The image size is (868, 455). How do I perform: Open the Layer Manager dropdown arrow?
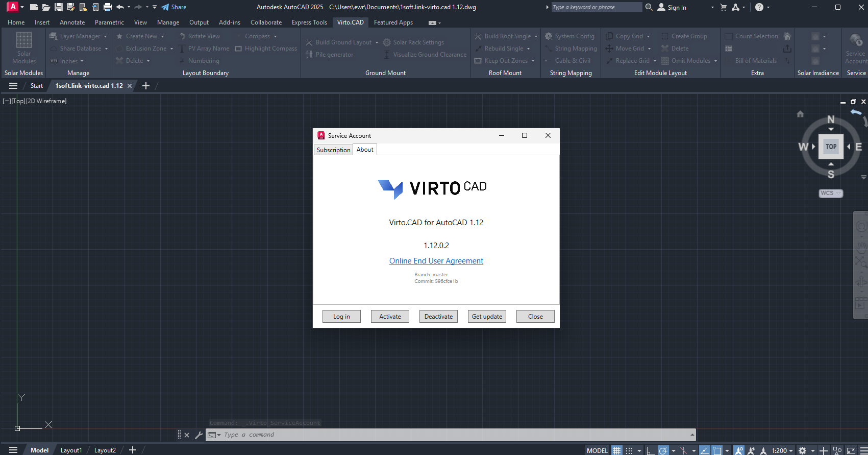click(x=106, y=36)
